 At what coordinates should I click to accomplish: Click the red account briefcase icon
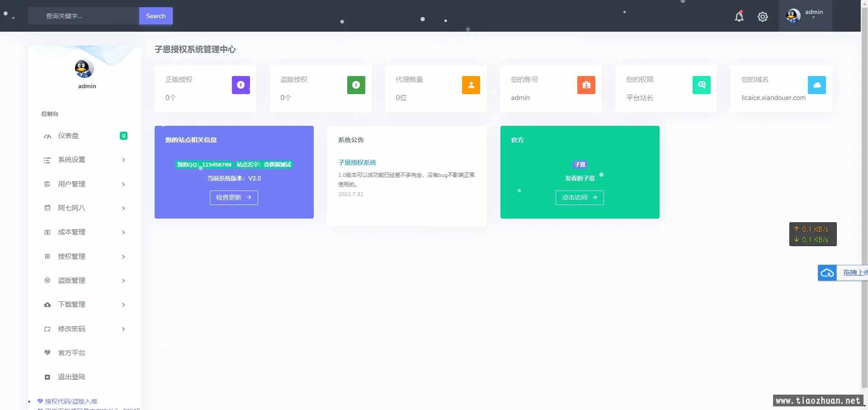point(586,85)
